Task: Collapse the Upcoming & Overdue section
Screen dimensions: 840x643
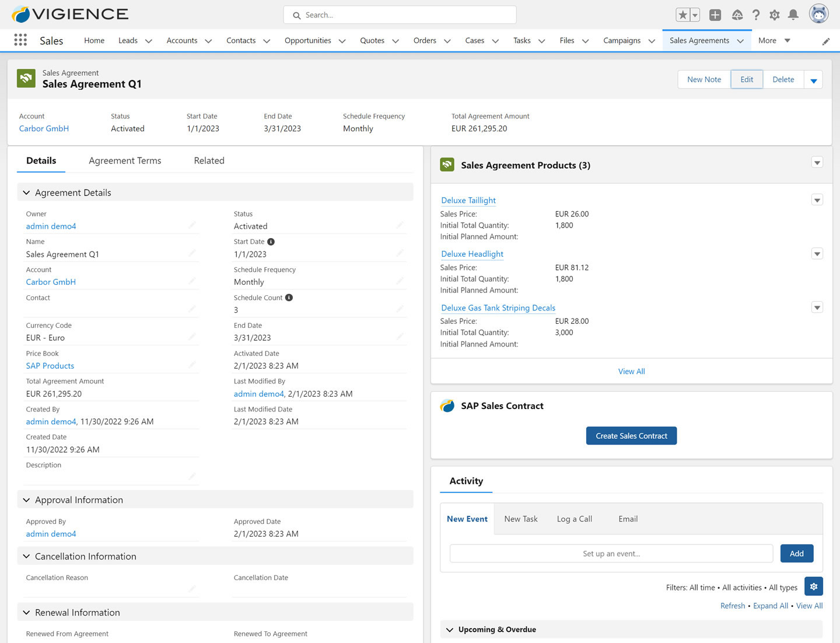Action: click(x=450, y=630)
